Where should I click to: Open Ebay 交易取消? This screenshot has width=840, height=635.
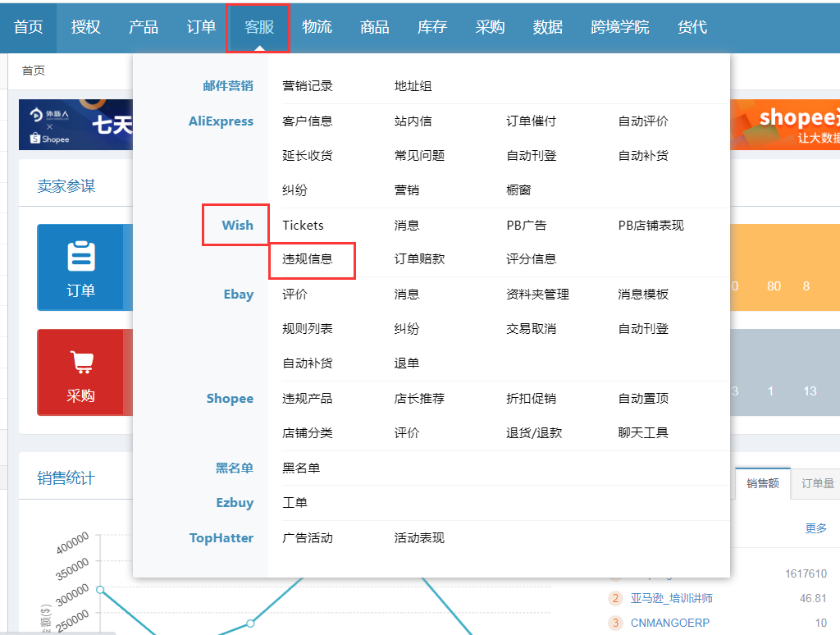pos(532,328)
